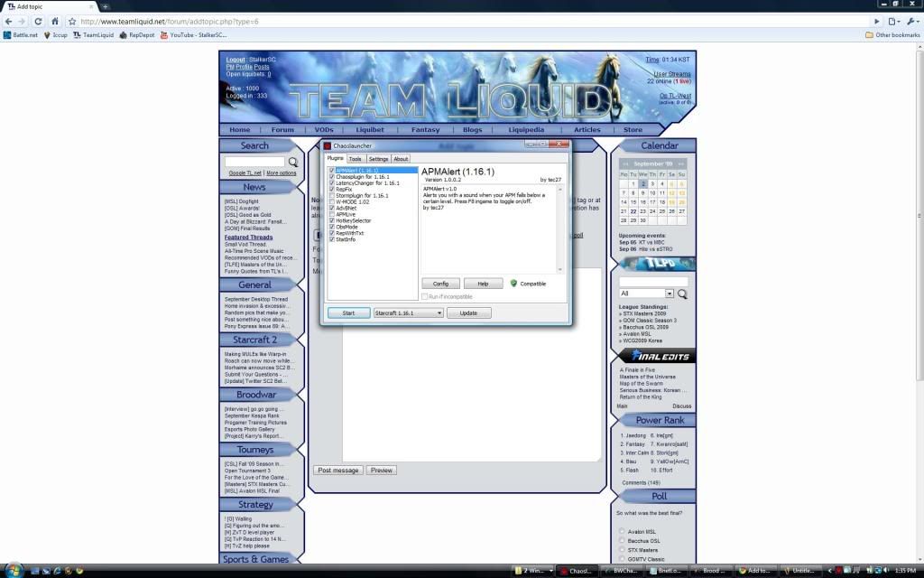
Task: Click the browser address bar
Action: [x=471, y=22]
